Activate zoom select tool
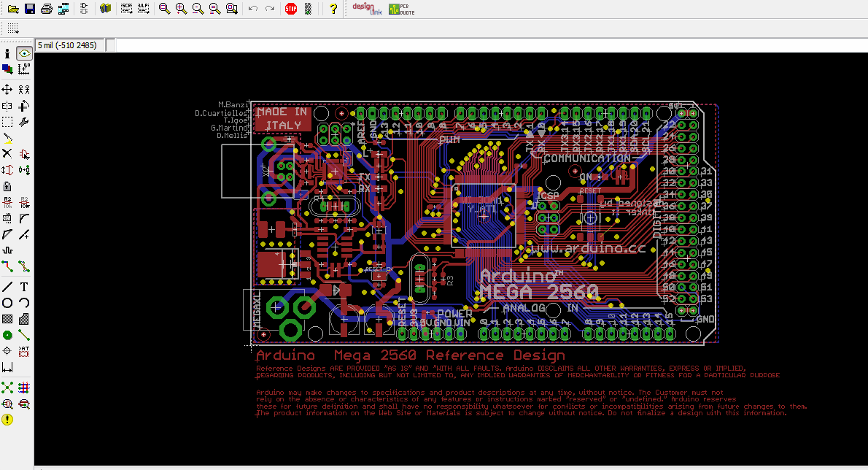Screen dimensions: 868x470 [x=232, y=9]
